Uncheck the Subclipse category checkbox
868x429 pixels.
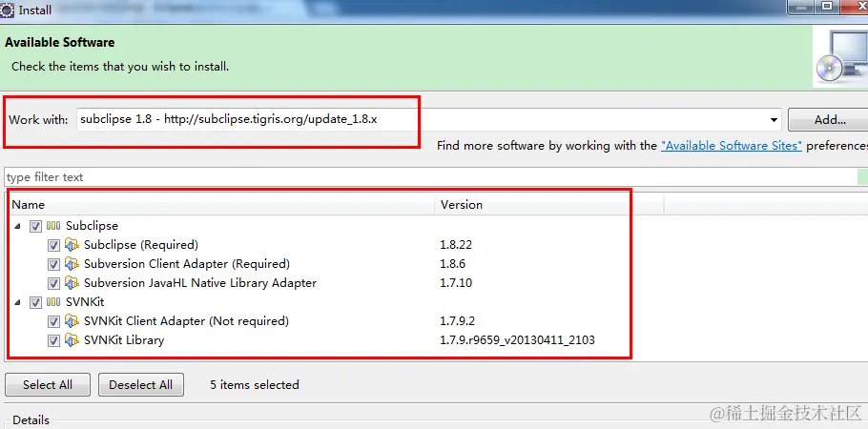pyautogui.click(x=35, y=226)
